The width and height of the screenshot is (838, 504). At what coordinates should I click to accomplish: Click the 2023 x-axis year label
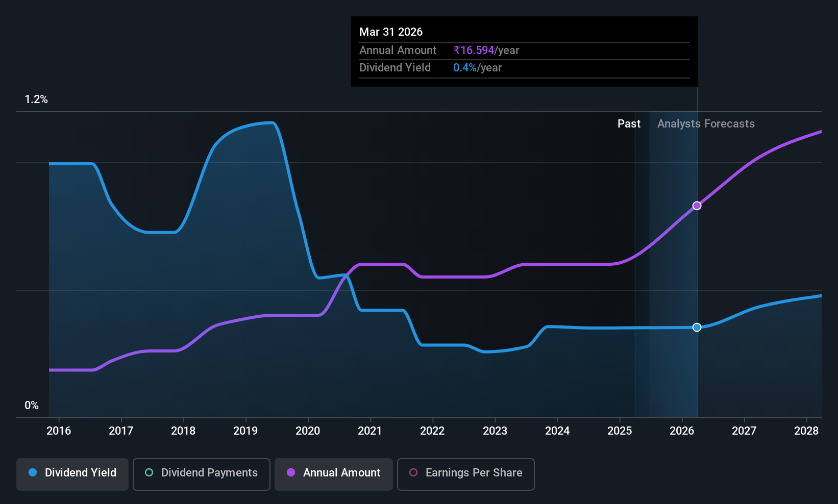point(495,431)
